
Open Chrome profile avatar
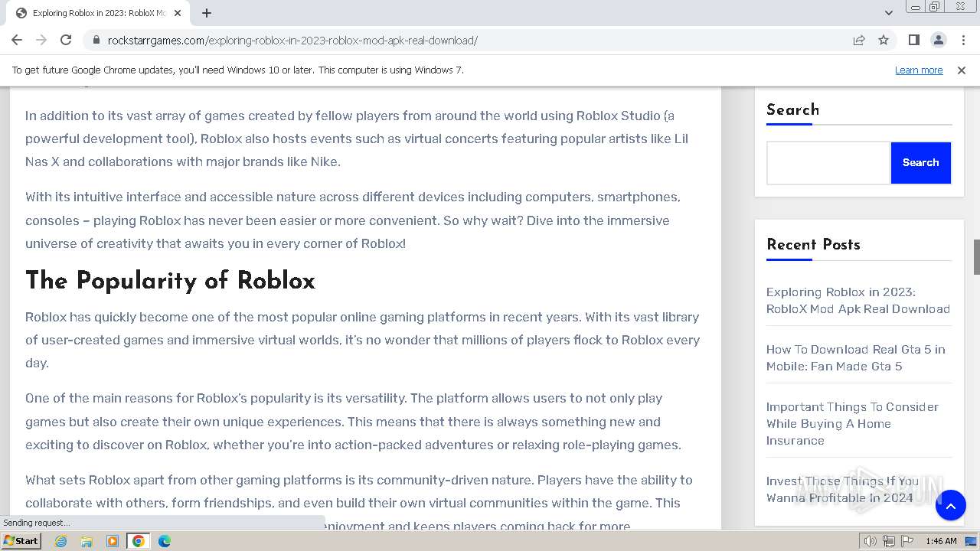click(938, 40)
